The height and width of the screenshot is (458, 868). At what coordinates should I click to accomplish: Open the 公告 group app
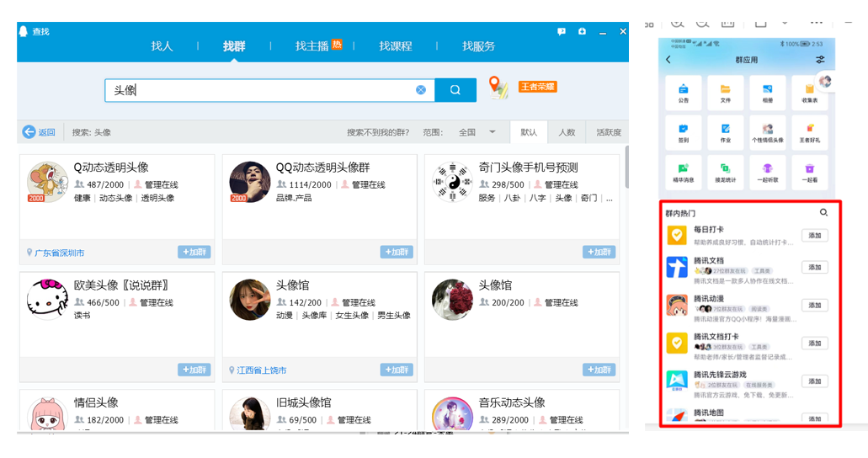pos(684,93)
